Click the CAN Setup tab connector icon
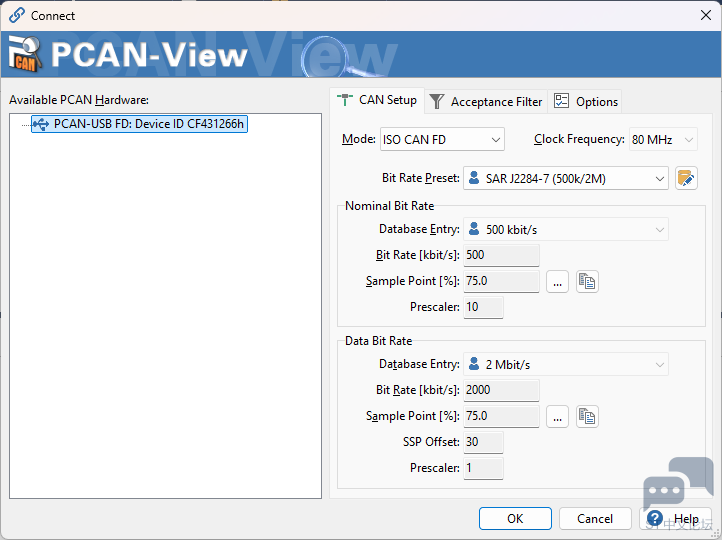Screen dimensions: 722x540 point(345,99)
